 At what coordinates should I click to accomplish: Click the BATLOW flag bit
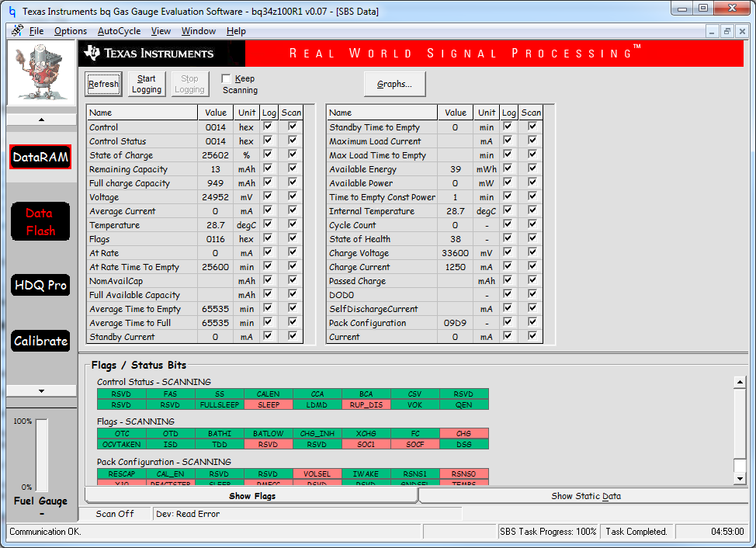(269, 433)
